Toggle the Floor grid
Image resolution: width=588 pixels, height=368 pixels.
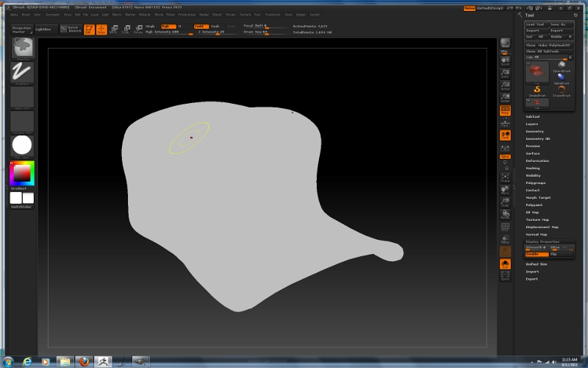coord(505,122)
